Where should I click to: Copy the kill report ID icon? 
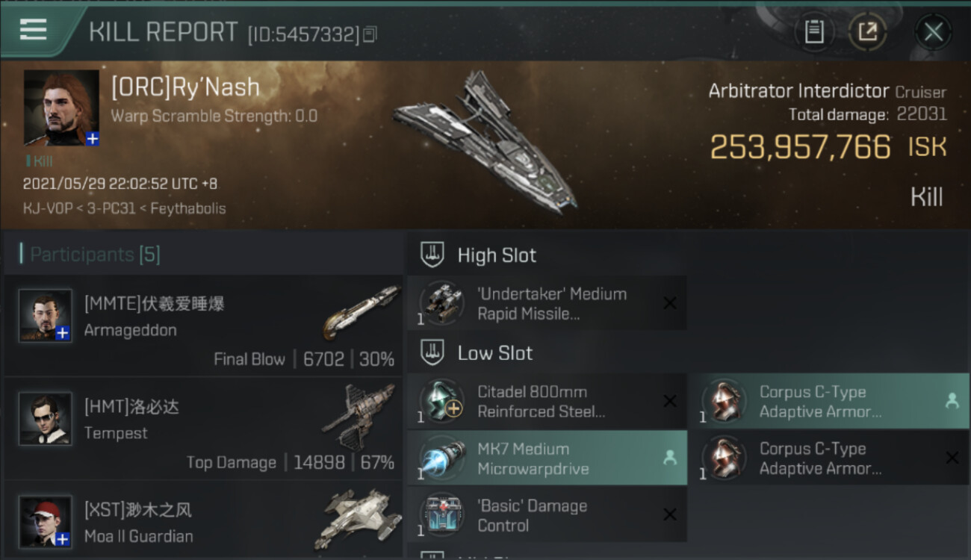[x=370, y=34]
